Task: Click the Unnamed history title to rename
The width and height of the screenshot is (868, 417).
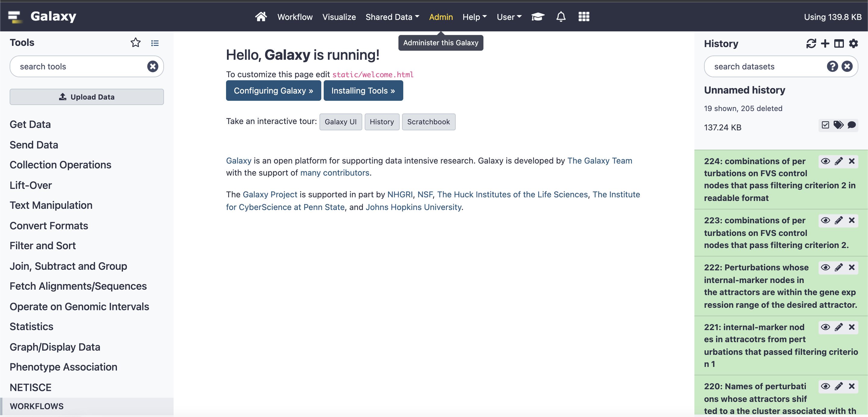Action: (744, 90)
